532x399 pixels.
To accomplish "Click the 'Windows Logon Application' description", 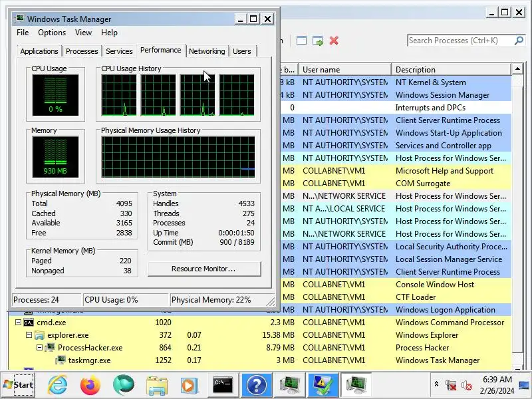I will point(446,310).
